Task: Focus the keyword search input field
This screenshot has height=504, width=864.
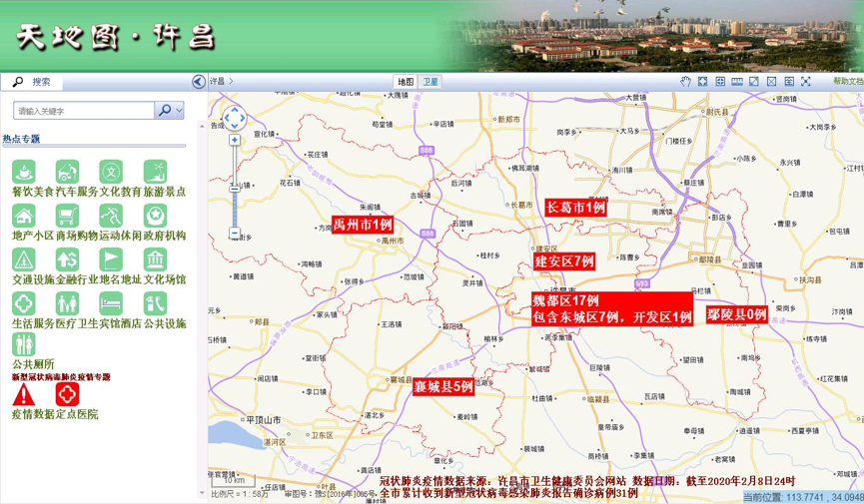Action: [x=84, y=111]
